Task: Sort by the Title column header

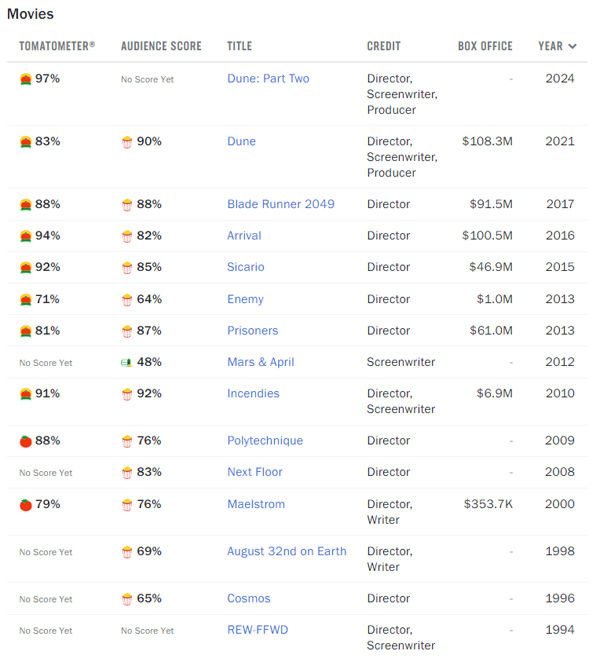Action: (x=239, y=46)
